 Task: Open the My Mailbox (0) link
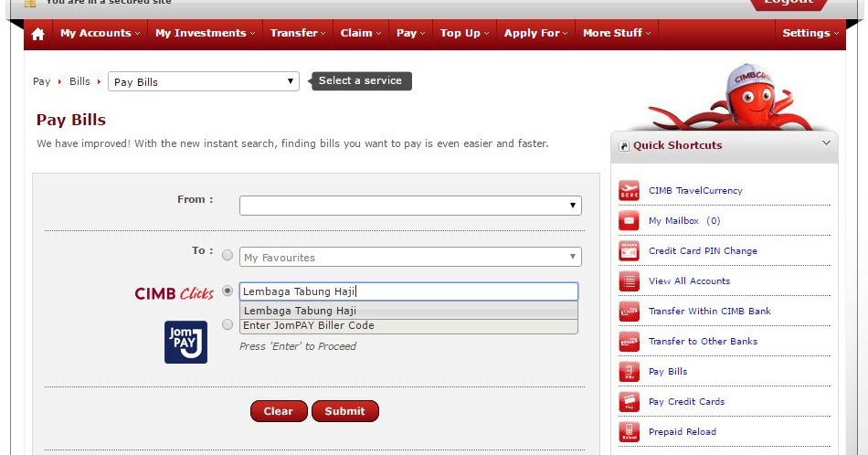pyautogui.click(x=684, y=221)
